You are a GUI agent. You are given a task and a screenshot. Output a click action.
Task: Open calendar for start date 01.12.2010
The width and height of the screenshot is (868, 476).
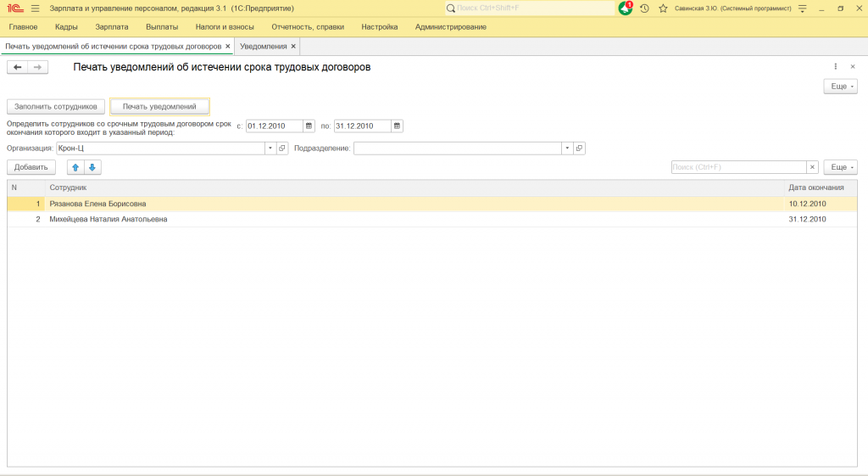(x=309, y=126)
